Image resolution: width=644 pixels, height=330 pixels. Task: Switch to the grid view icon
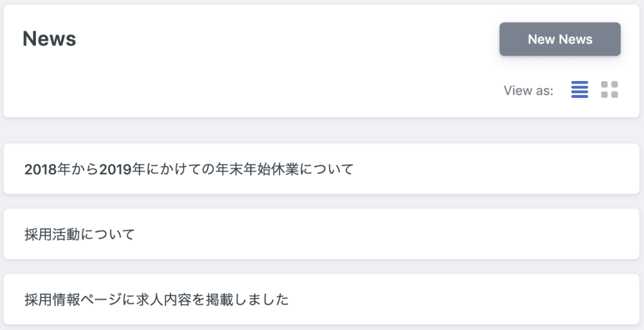click(609, 90)
